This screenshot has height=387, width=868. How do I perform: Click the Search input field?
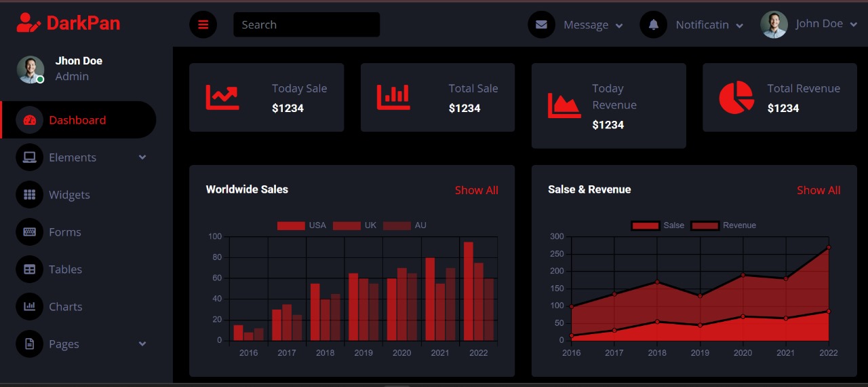point(307,25)
